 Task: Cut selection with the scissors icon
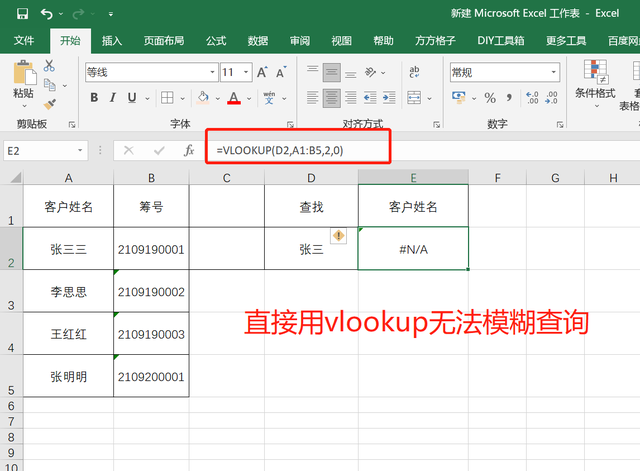point(49,65)
